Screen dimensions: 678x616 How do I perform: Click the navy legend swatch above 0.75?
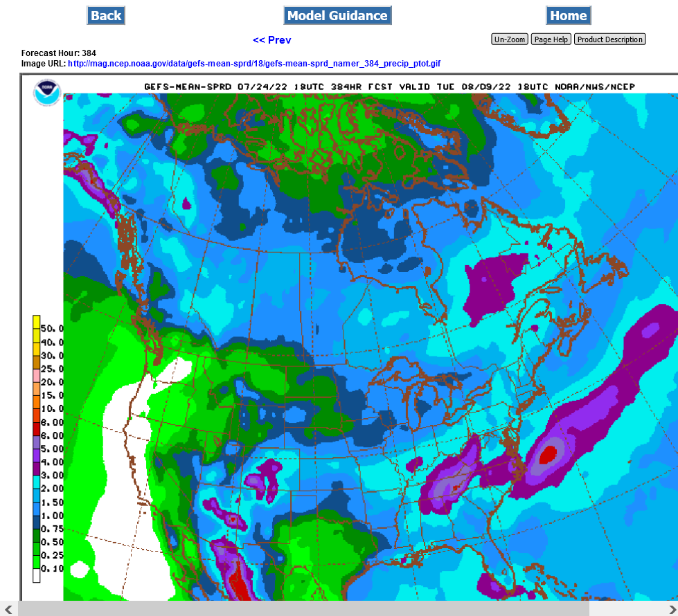(x=37, y=522)
